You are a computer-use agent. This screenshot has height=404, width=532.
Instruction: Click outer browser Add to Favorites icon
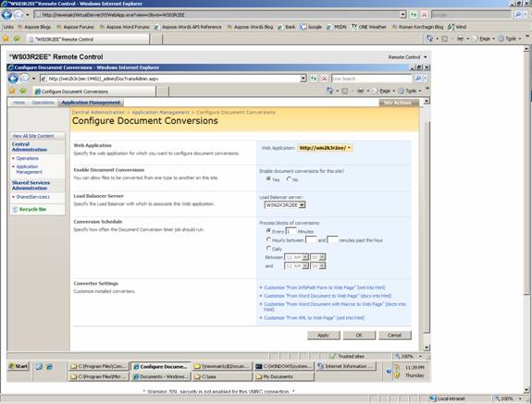17,39
